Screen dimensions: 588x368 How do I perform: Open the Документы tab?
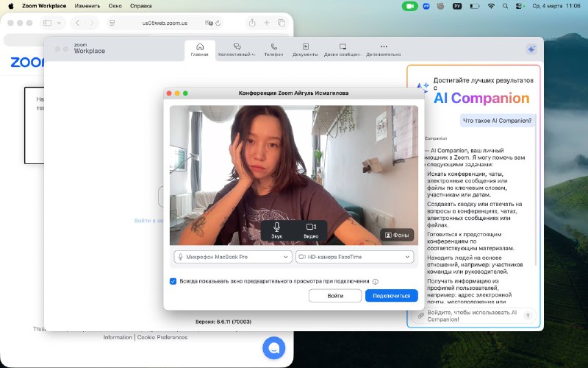(x=305, y=49)
